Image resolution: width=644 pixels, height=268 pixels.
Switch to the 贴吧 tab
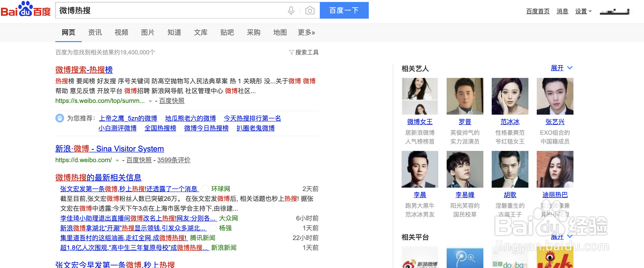227,32
